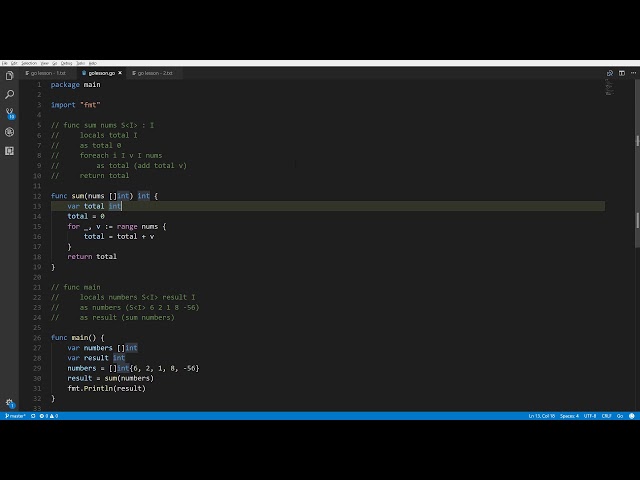Viewport: 640px width, 480px height.
Task: Open the Extensions view in activity bar
Action: [x=10, y=151]
